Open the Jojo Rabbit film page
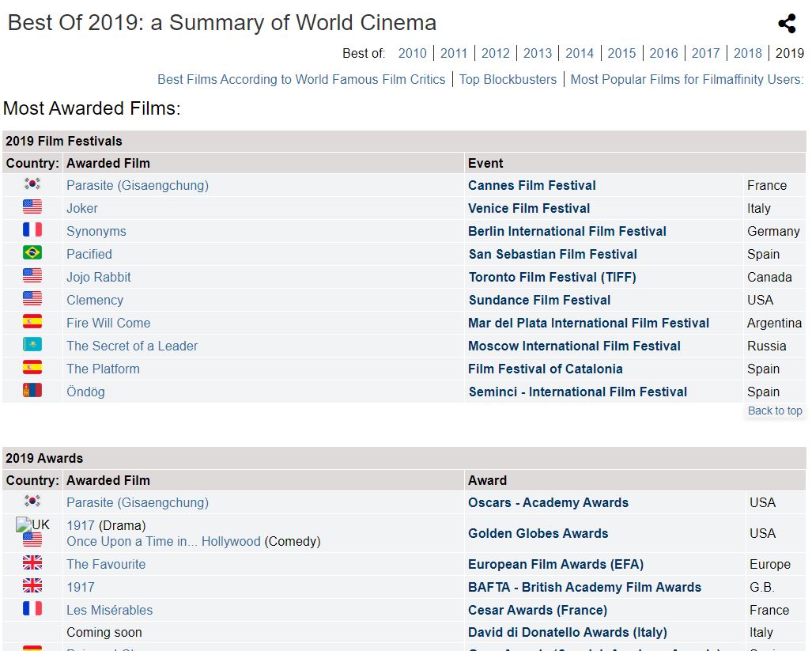 [99, 277]
